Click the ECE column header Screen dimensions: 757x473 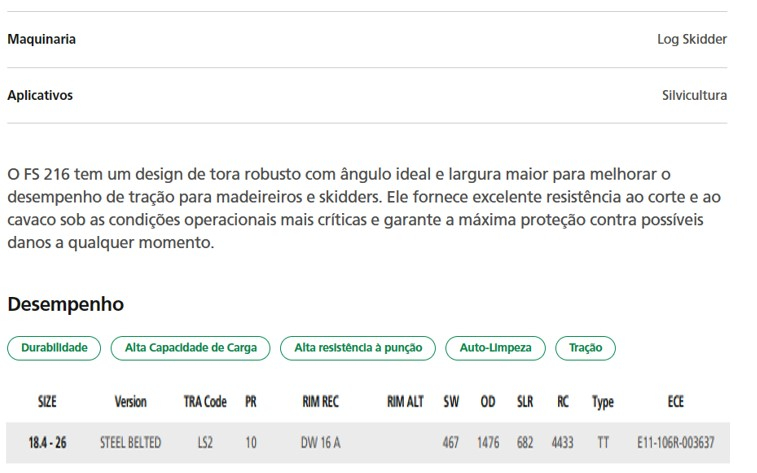[675, 402]
